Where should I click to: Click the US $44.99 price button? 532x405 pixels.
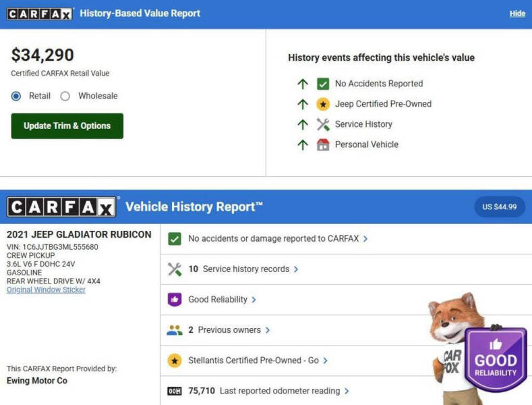[500, 207]
